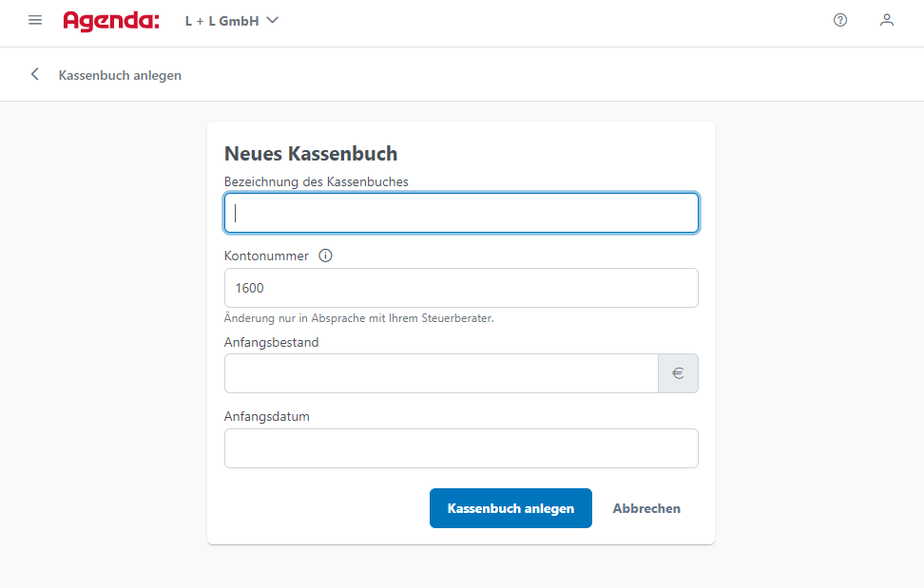Click the euro symbol beside Anfangsbestand
Image resolution: width=924 pixels, height=588 pixels.
(679, 373)
